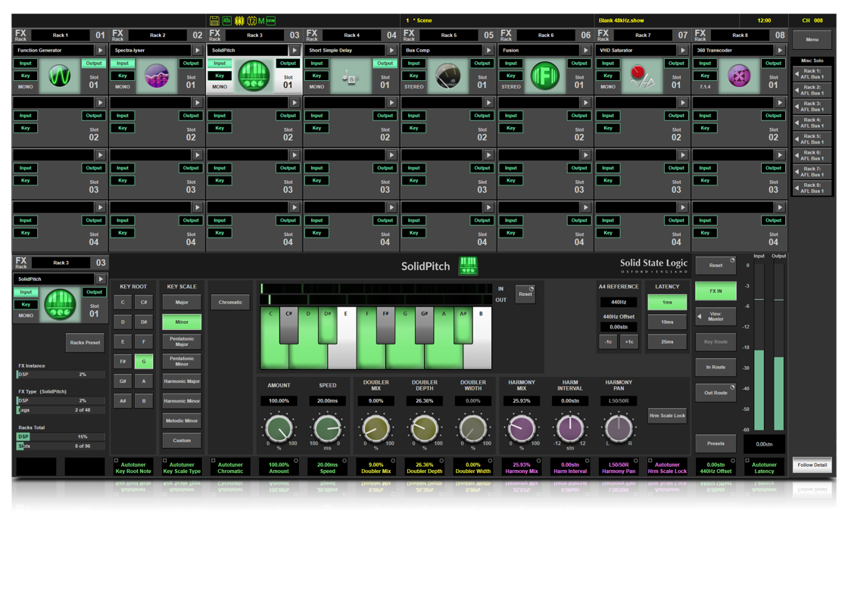The height and width of the screenshot is (616, 848).
Task: Click the plugin Reset button at top right
Action: (715, 266)
